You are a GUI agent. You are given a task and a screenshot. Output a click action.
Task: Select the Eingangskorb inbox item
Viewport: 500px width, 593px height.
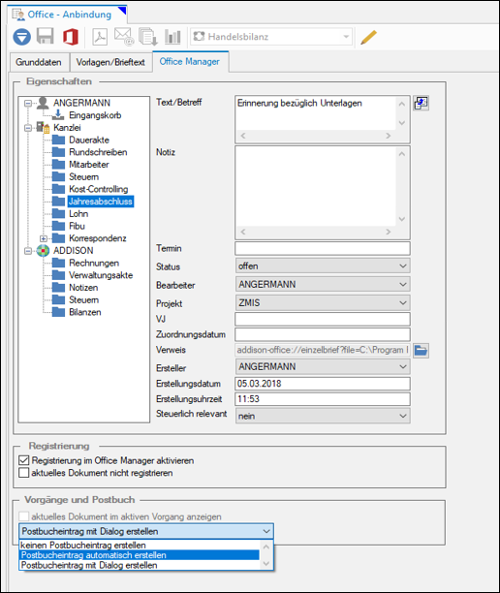(95, 115)
